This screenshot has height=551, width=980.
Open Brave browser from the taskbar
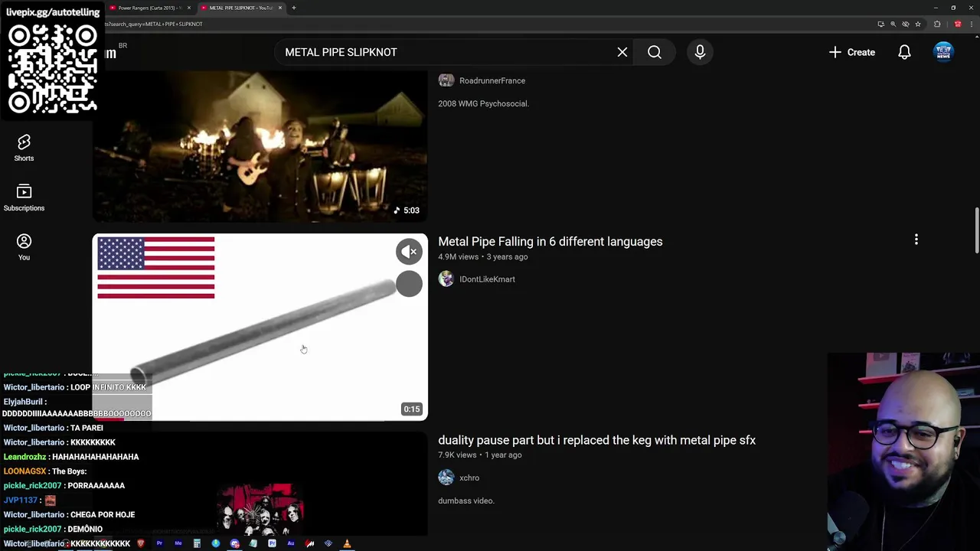point(140,543)
